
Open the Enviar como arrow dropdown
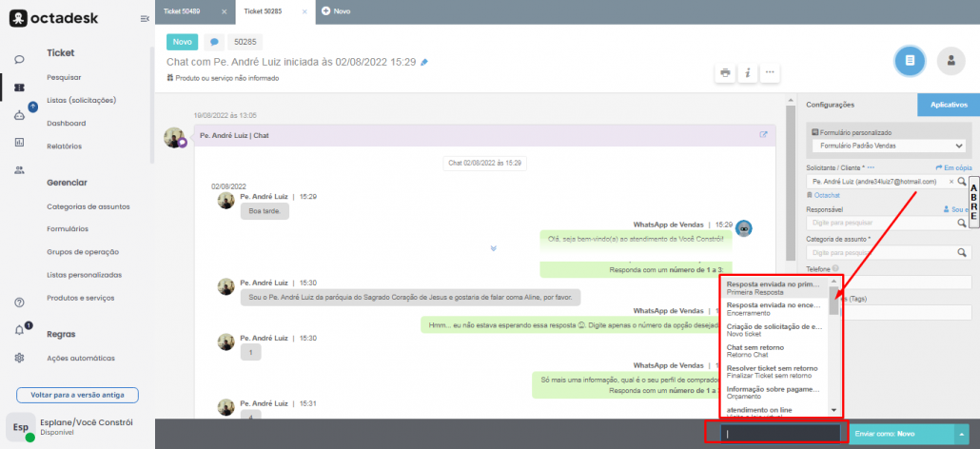(x=961, y=433)
